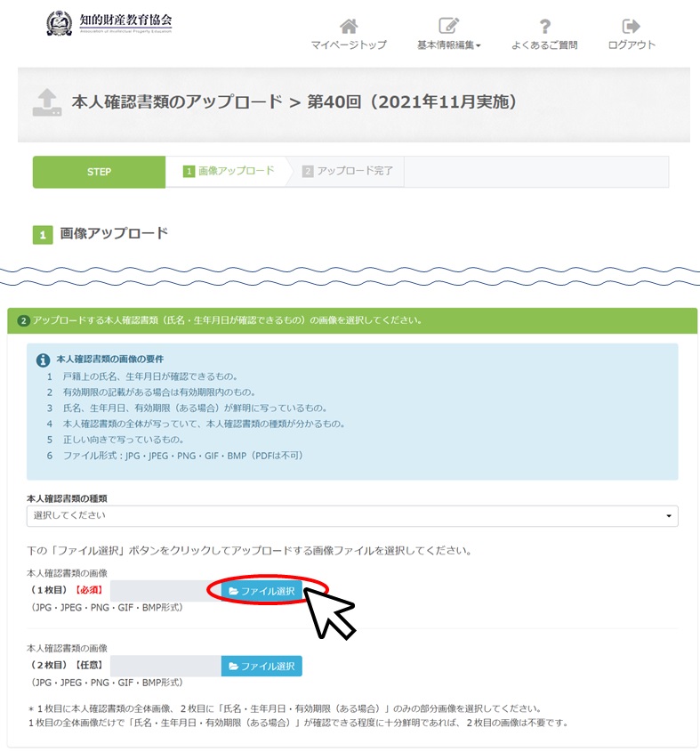Click the upload tray icon beside page title
This screenshot has height=752, width=700.
(x=46, y=102)
